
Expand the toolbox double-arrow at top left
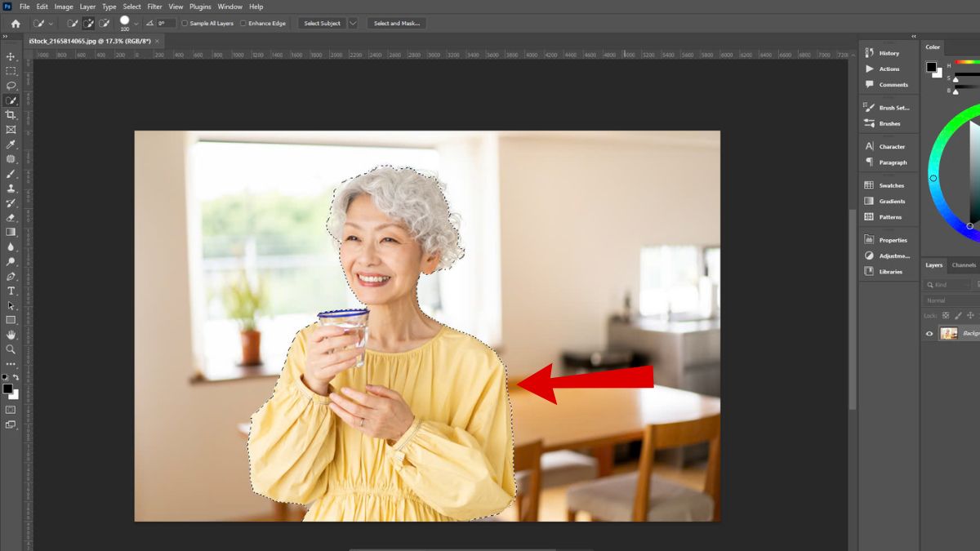point(5,37)
